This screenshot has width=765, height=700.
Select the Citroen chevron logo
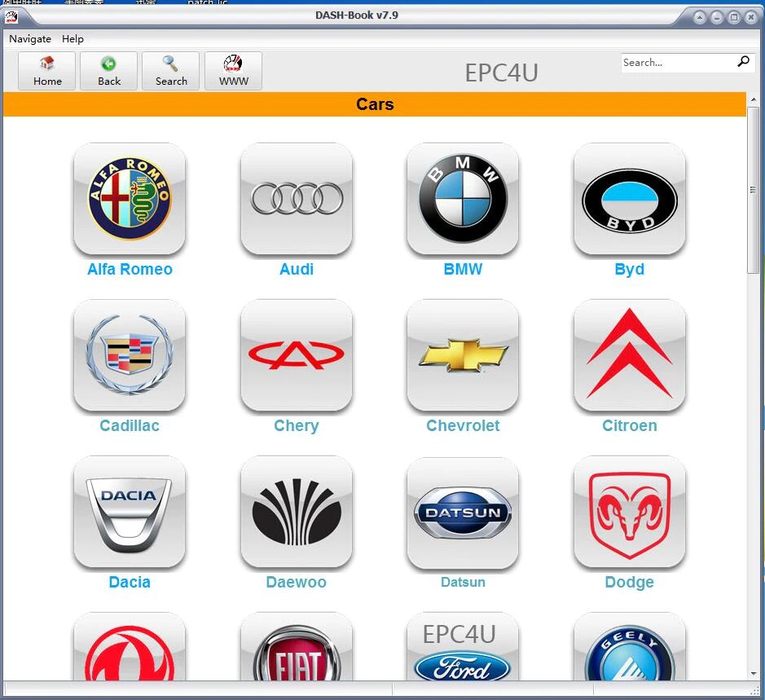(x=629, y=356)
